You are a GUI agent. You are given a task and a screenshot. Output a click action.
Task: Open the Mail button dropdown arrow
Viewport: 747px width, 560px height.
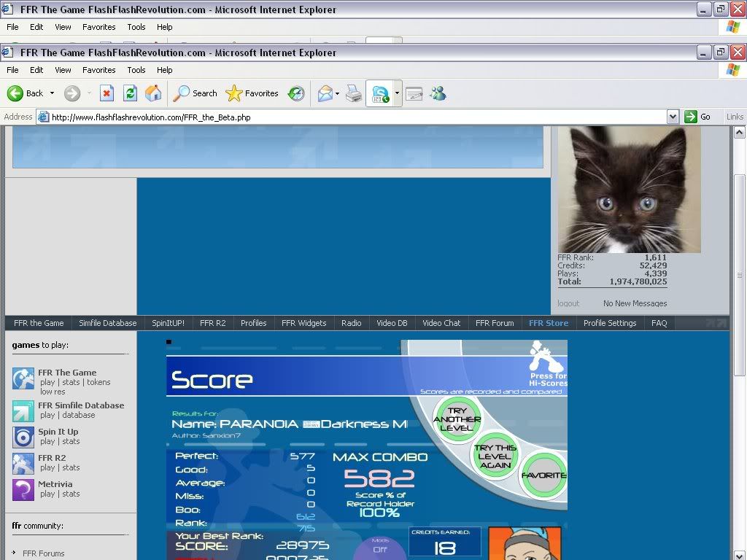click(337, 93)
